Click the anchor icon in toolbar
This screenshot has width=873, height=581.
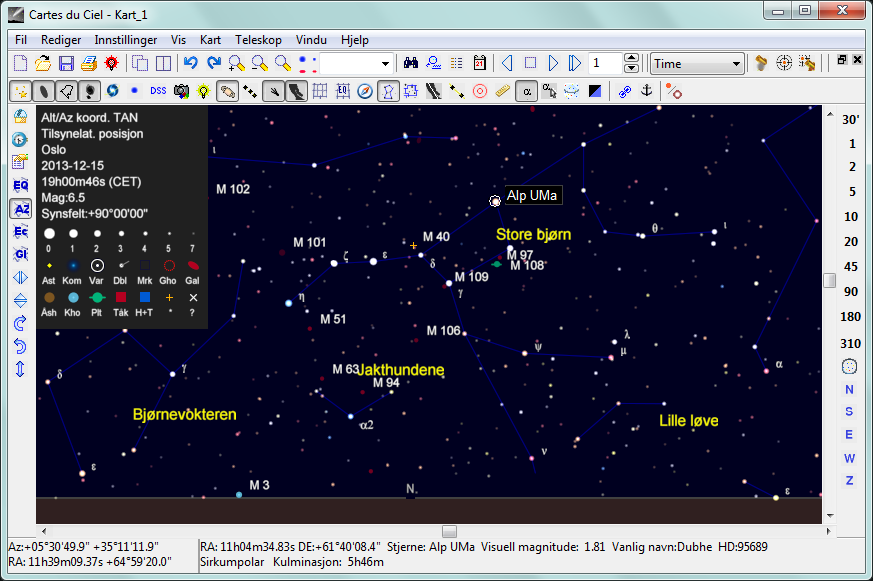pyautogui.click(x=646, y=92)
